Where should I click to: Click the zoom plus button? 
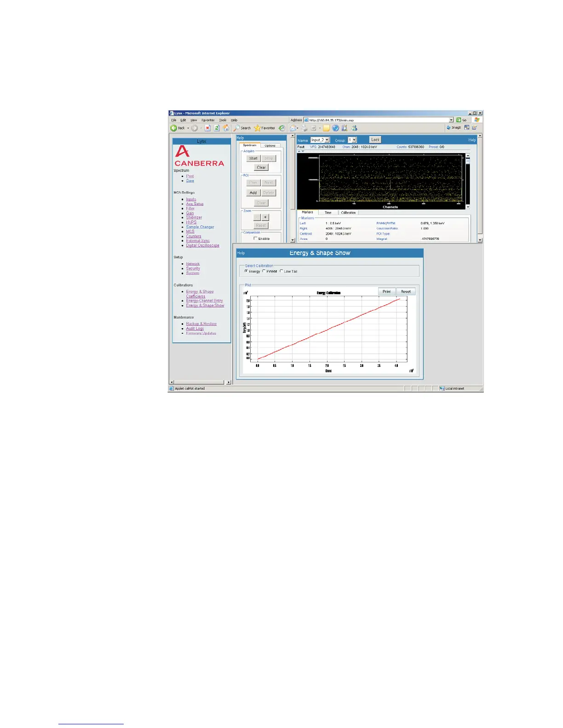click(x=265, y=217)
